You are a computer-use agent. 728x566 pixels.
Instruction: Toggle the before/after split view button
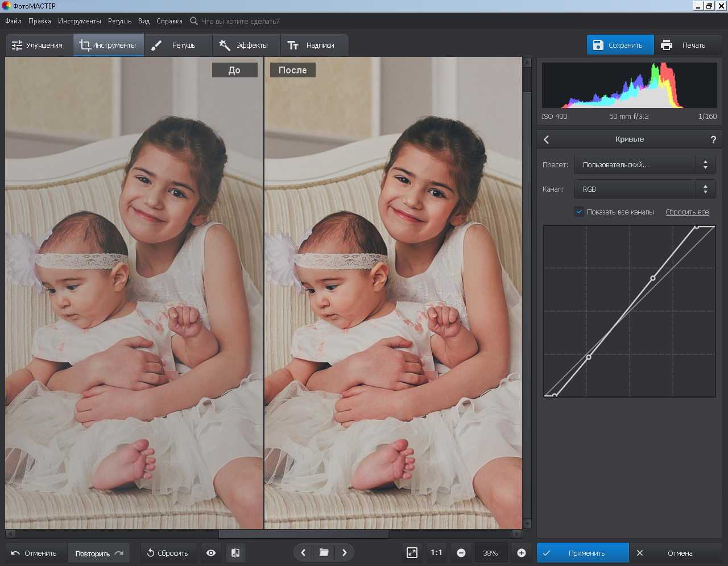235,553
